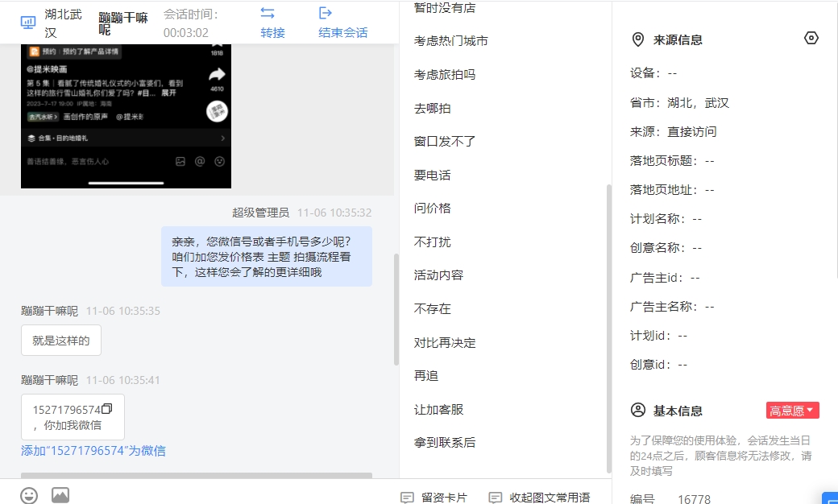The height and width of the screenshot is (504, 838).
Task: Click the 留资卡片 label
Action: click(x=444, y=498)
